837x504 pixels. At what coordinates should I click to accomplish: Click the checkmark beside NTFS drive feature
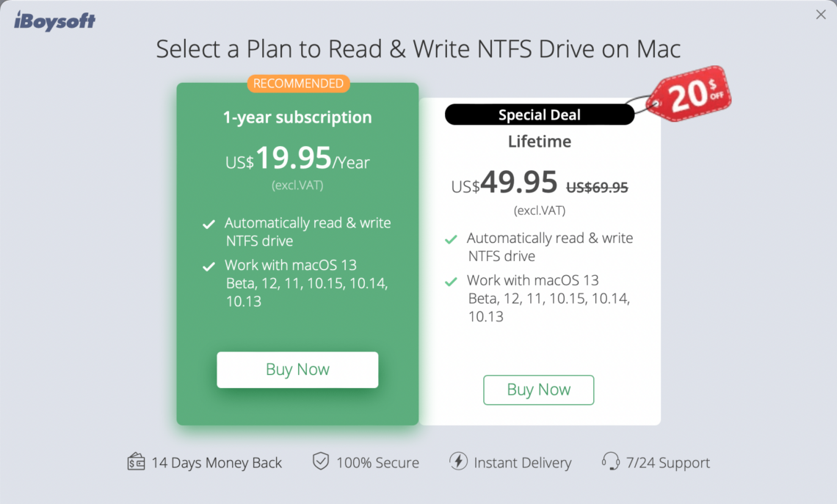(209, 224)
